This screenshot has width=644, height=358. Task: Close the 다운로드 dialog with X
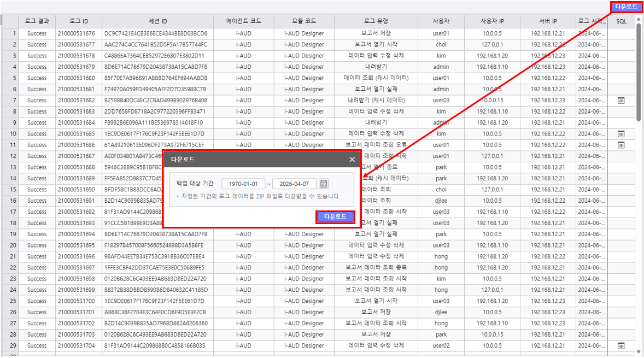pyautogui.click(x=352, y=160)
